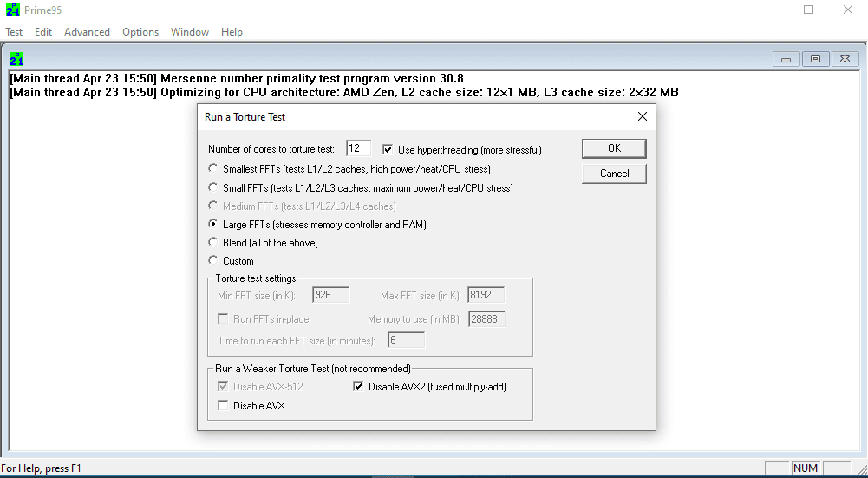
Task: Click NUM indicator in status bar
Action: pos(806,468)
